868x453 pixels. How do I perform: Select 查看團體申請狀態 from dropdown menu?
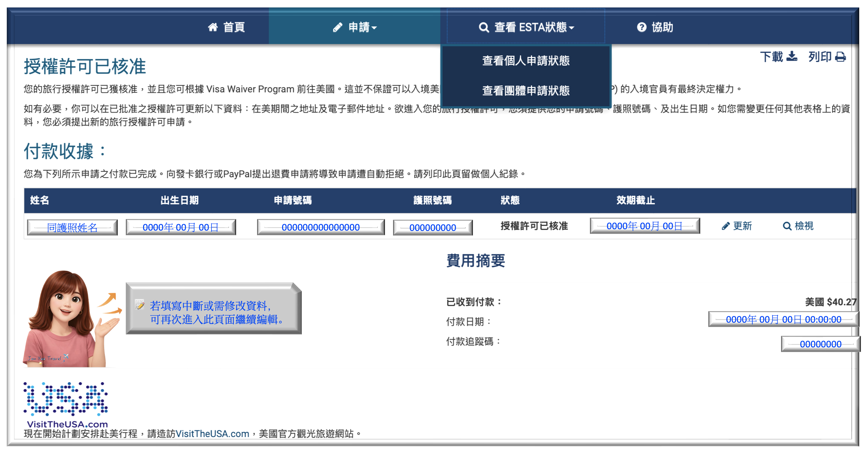click(526, 90)
